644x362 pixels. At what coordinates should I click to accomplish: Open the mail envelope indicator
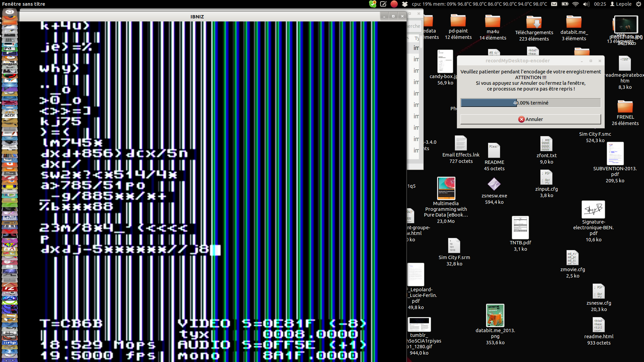554,4
